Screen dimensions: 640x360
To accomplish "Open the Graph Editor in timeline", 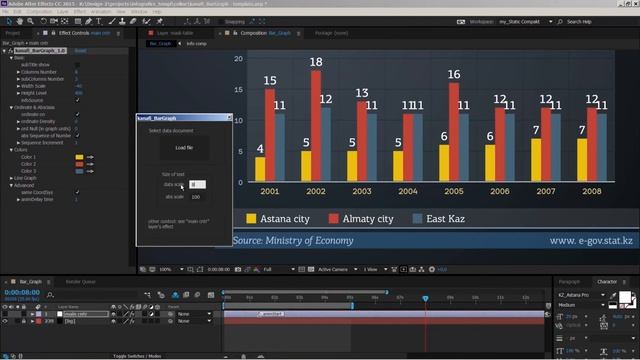I will coord(211,295).
